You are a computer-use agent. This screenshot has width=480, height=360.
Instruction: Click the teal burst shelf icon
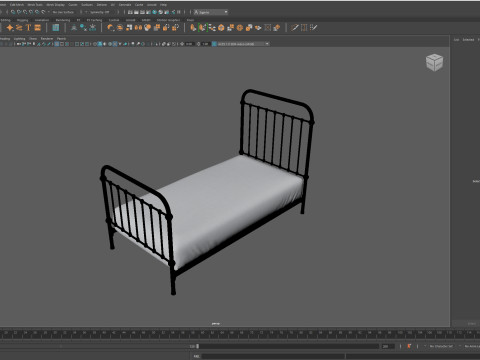tap(92, 28)
